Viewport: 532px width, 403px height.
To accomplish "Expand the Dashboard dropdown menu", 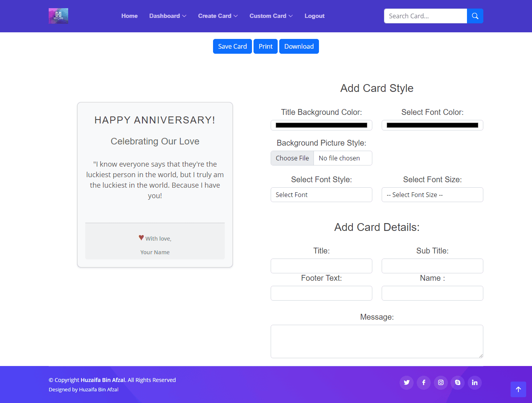I will [x=167, y=16].
